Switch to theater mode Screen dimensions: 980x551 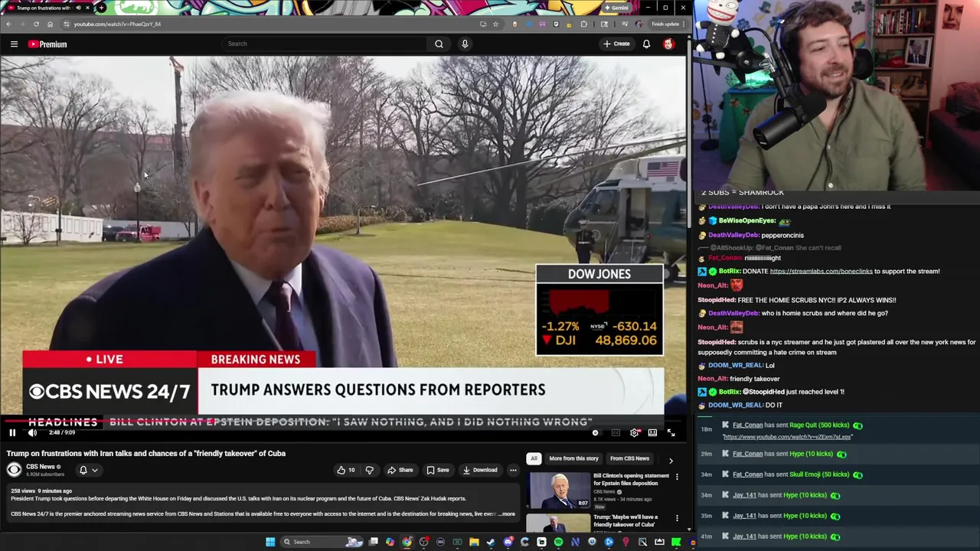pos(652,432)
